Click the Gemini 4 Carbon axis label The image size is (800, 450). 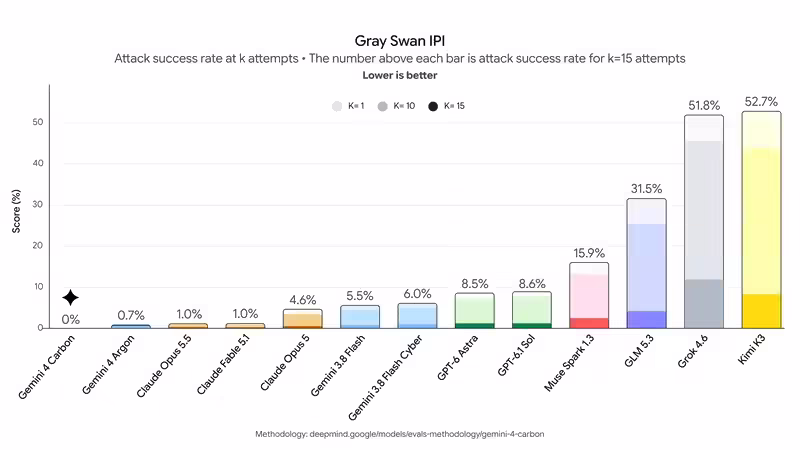(47, 367)
